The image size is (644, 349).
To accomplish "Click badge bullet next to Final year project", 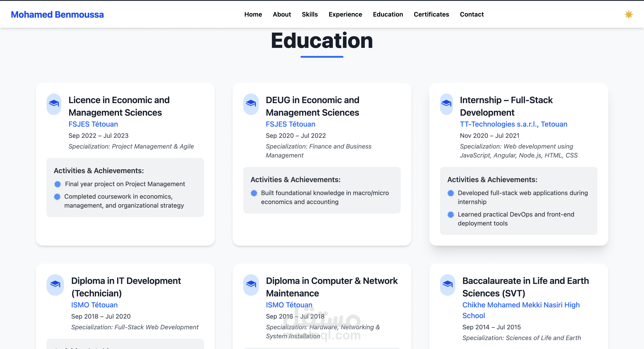I will click(x=57, y=184).
